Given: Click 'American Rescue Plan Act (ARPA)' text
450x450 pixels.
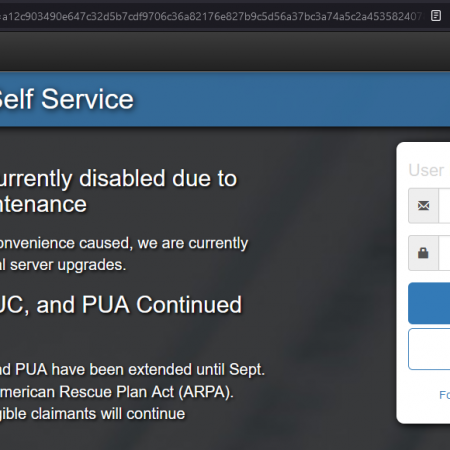Looking at the screenshot, I should [x=116, y=392].
